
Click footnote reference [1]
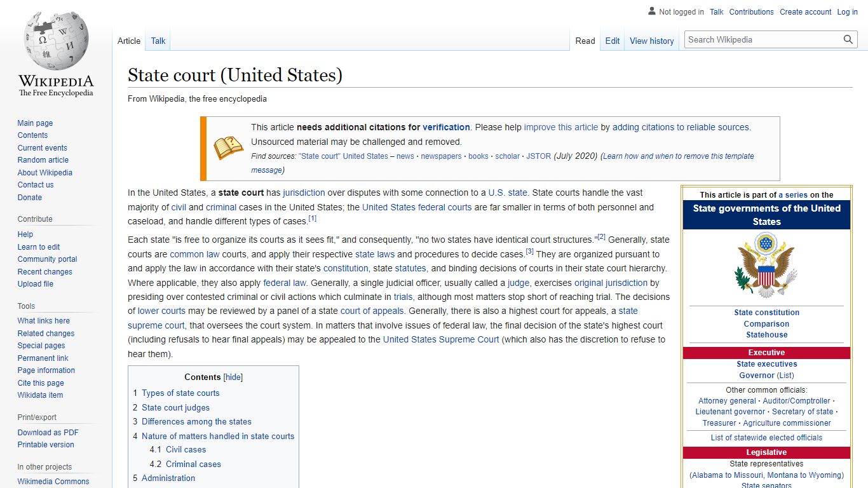[x=312, y=219]
